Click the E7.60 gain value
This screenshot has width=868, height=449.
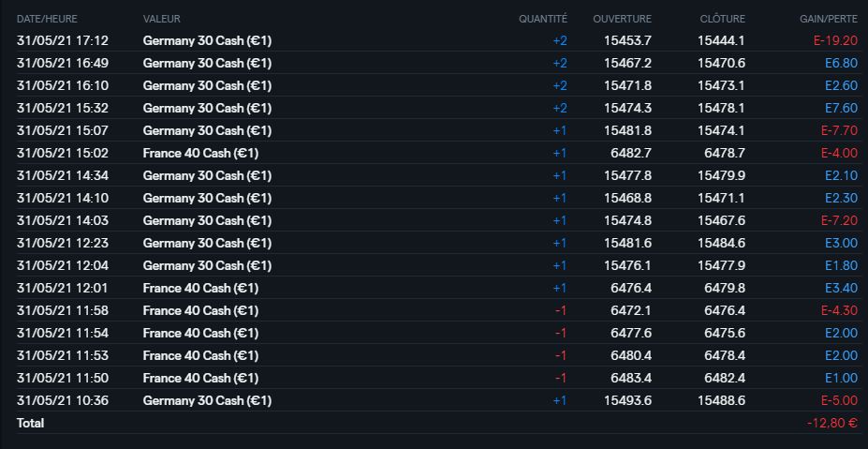pyautogui.click(x=841, y=108)
